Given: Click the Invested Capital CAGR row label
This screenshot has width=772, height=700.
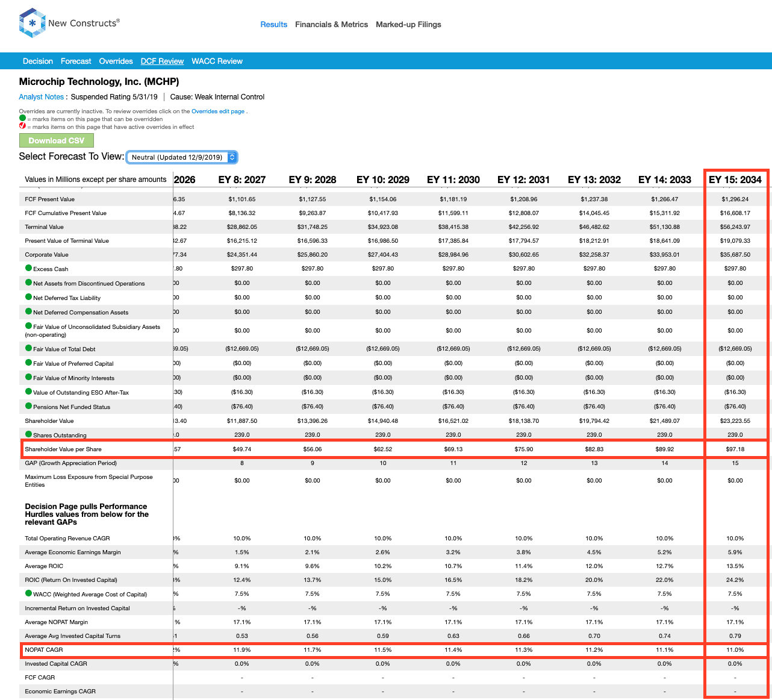Looking at the screenshot, I should [56, 664].
